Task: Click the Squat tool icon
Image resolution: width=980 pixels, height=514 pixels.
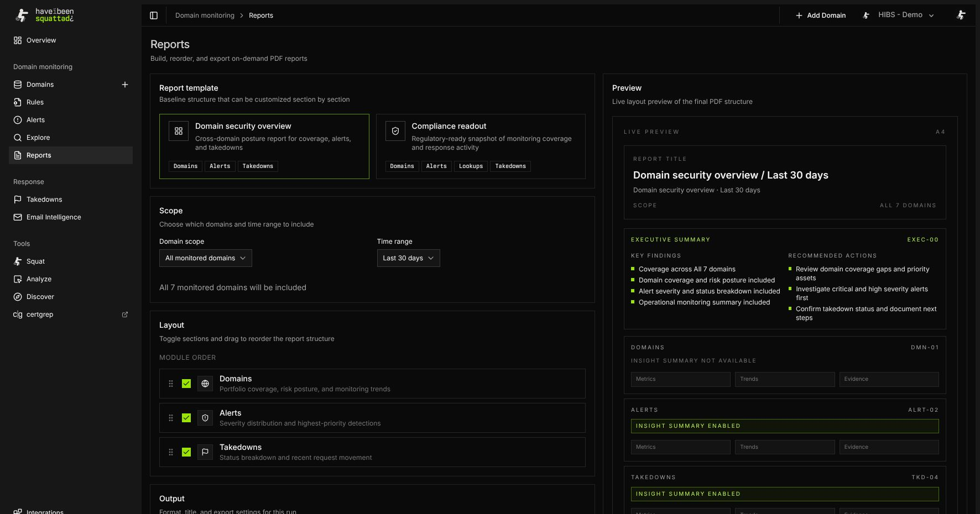Action: [18, 261]
